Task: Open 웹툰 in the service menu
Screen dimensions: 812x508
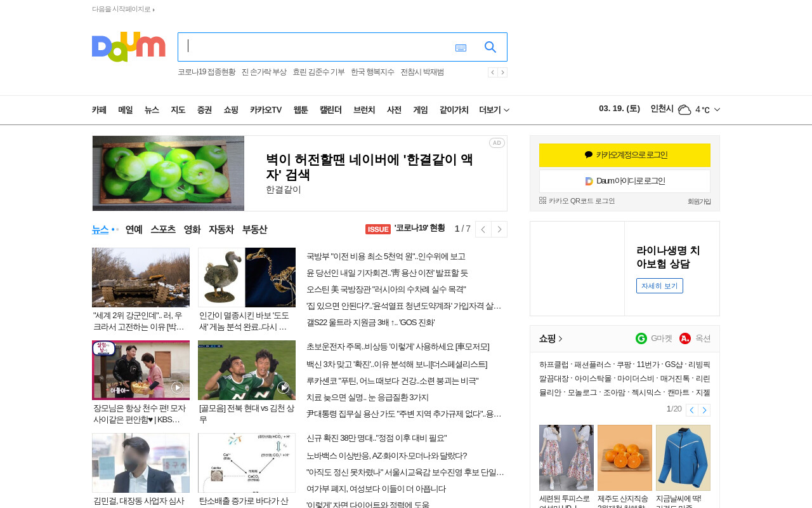Action: (x=301, y=110)
